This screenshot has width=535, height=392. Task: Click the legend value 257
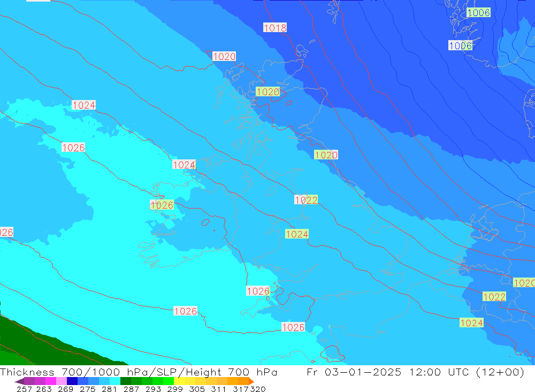24,389
